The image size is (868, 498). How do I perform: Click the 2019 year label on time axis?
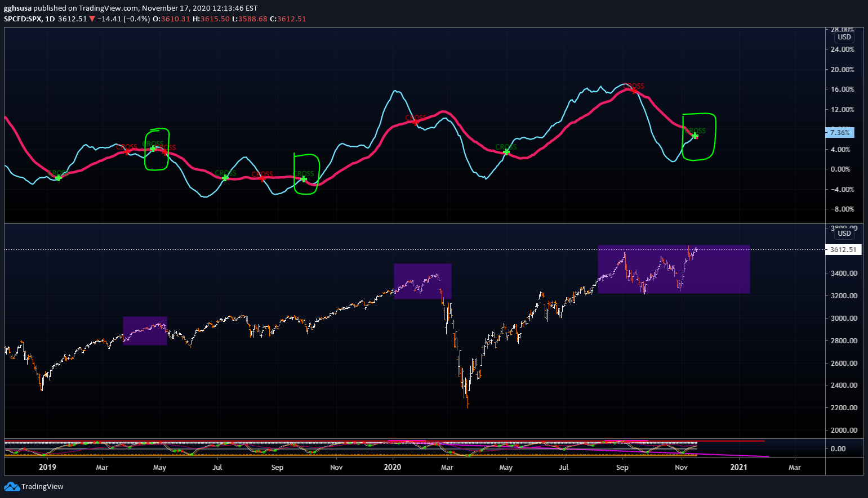47,467
